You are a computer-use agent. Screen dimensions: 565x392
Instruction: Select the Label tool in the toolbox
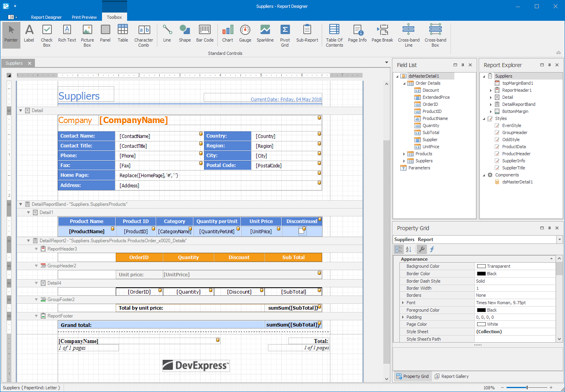click(29, 34)
